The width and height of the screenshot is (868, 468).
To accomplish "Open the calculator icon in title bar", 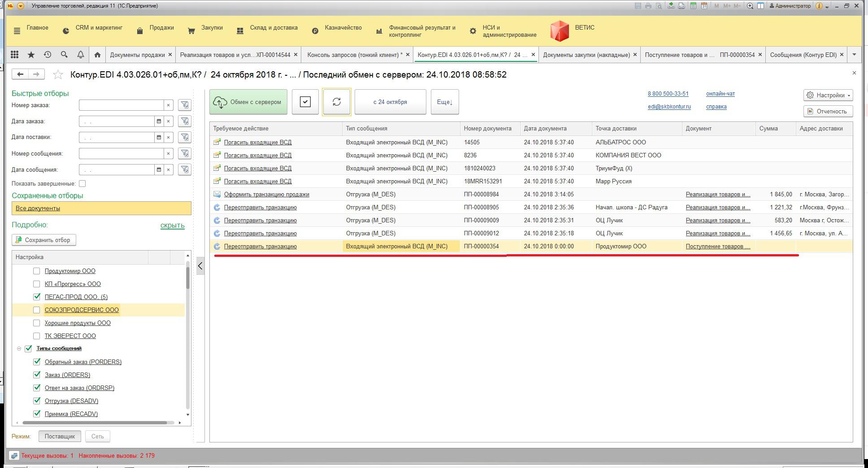I will [x=694, y=6].
